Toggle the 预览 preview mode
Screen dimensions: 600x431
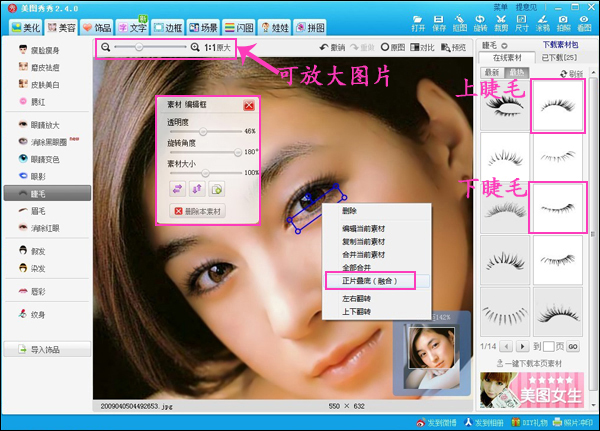point(457,47)
